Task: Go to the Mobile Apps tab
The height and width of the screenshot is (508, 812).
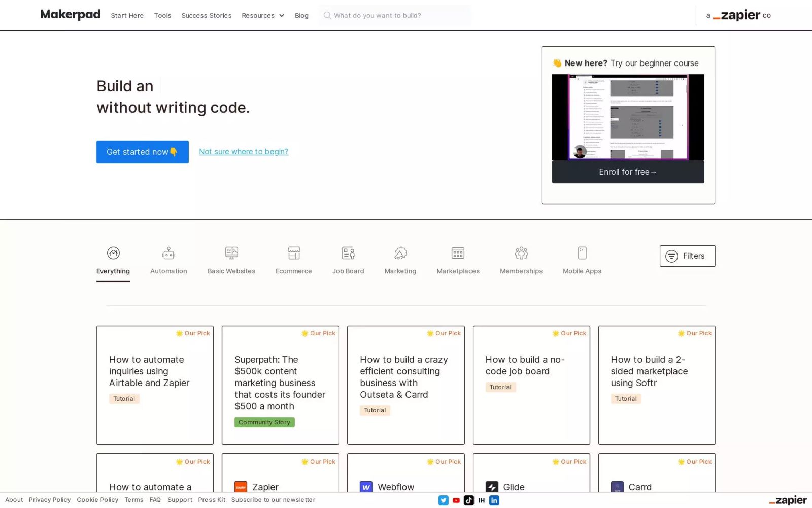Action: 582,262
